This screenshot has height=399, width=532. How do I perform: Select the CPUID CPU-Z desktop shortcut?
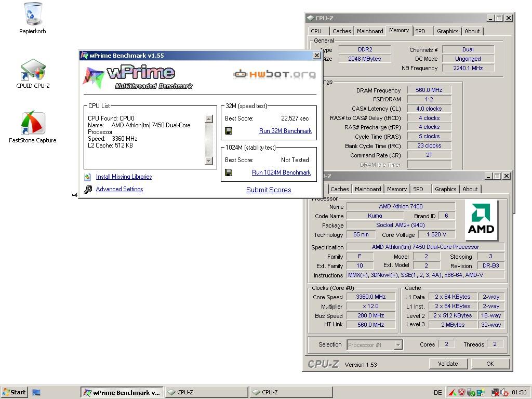pos(33,70)
